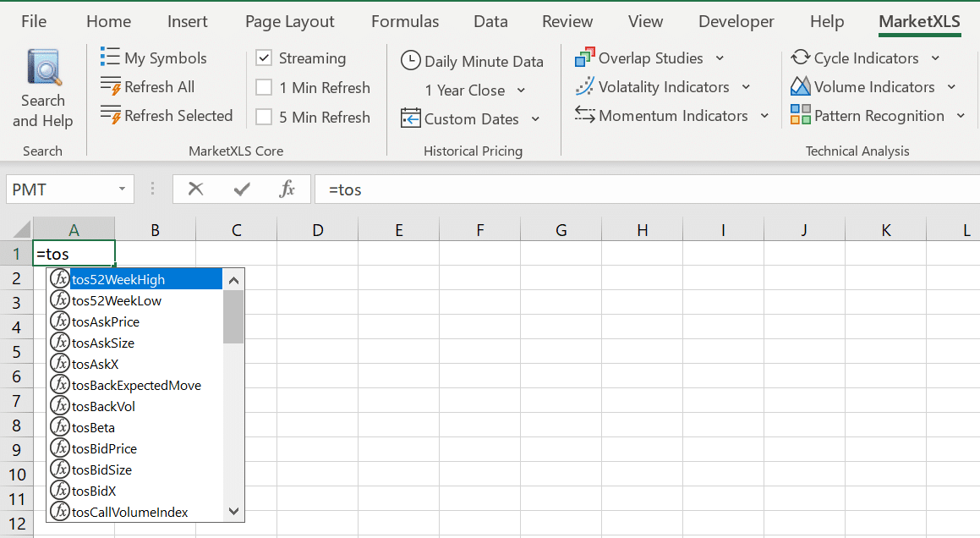Image resolution: width=980 pixels, height=538 pixels.
Task: Select tos52WeekHigh from the autocomplete list
Action: pyautogui.click(x=135, y=279)
